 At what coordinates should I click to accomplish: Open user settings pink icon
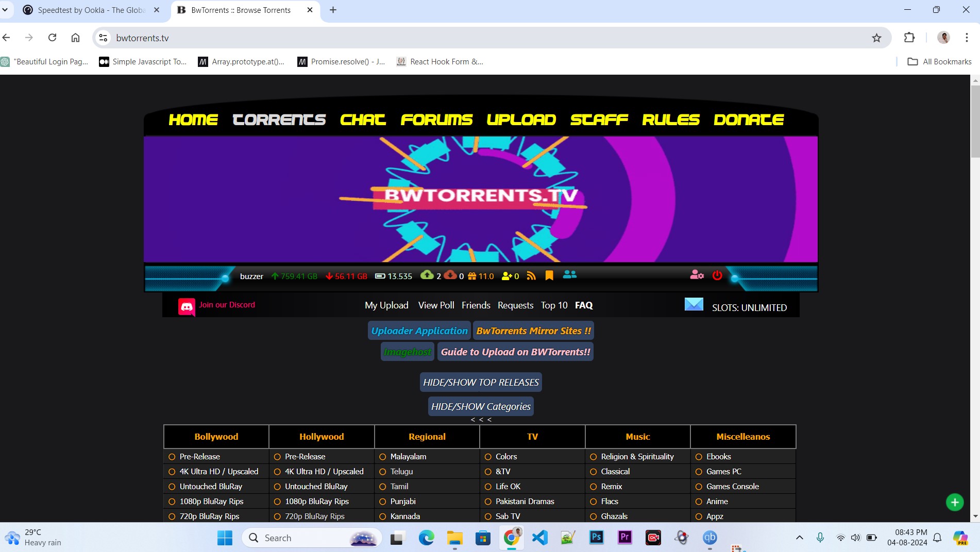[697, 275]
